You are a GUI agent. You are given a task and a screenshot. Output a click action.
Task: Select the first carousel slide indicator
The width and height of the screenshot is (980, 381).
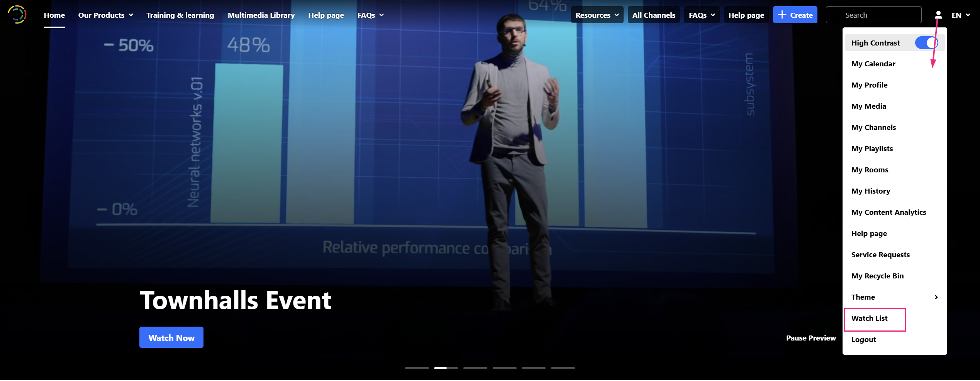coord(417,368)
